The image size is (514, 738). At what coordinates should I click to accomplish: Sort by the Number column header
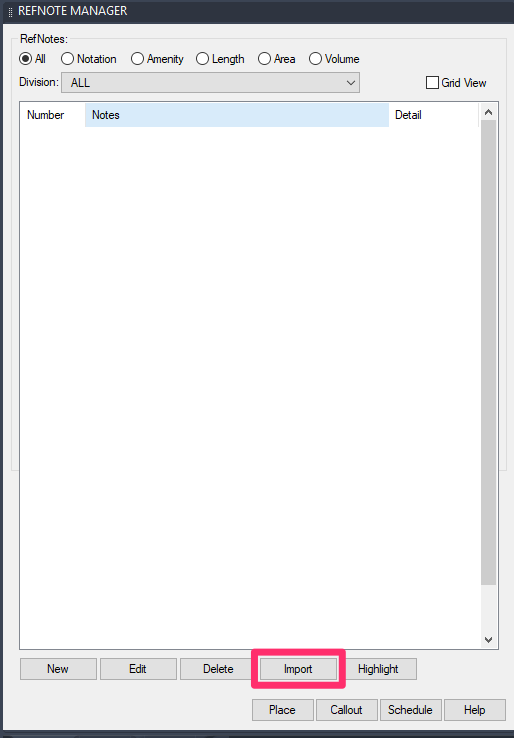53,115
